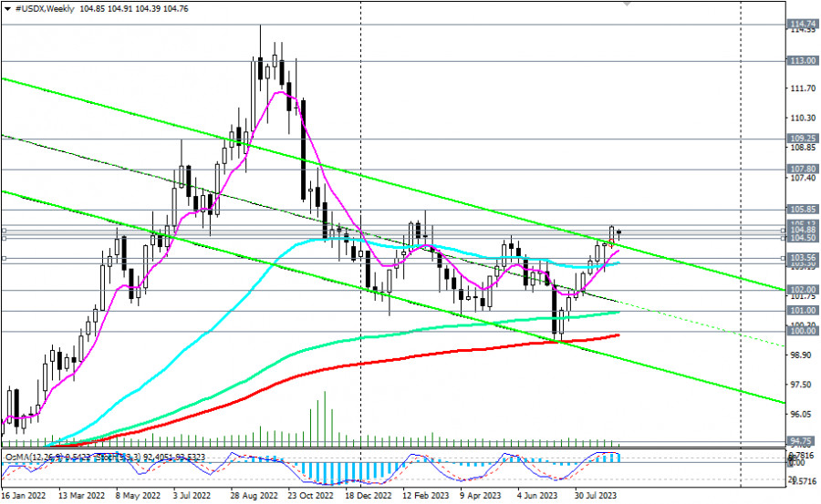Click the chart shift triangle marker at top
The height and width of the screenshot is (504, 821).
pos(627,4)
